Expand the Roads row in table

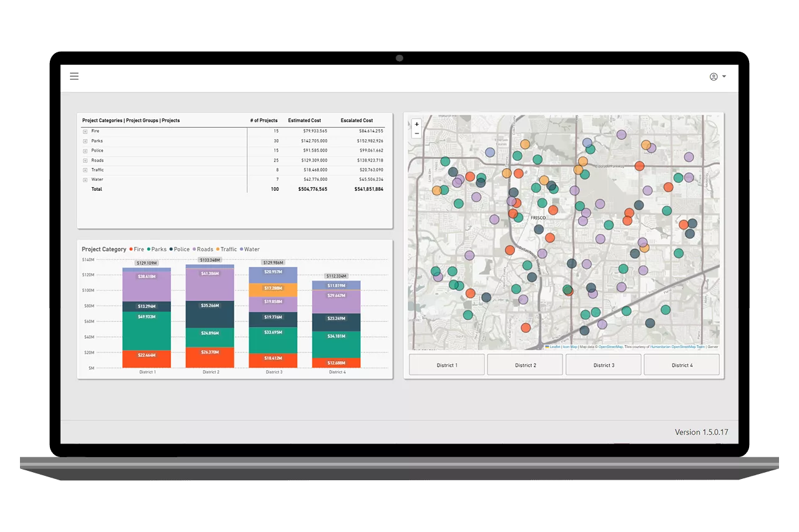click(x=85, y=160)
